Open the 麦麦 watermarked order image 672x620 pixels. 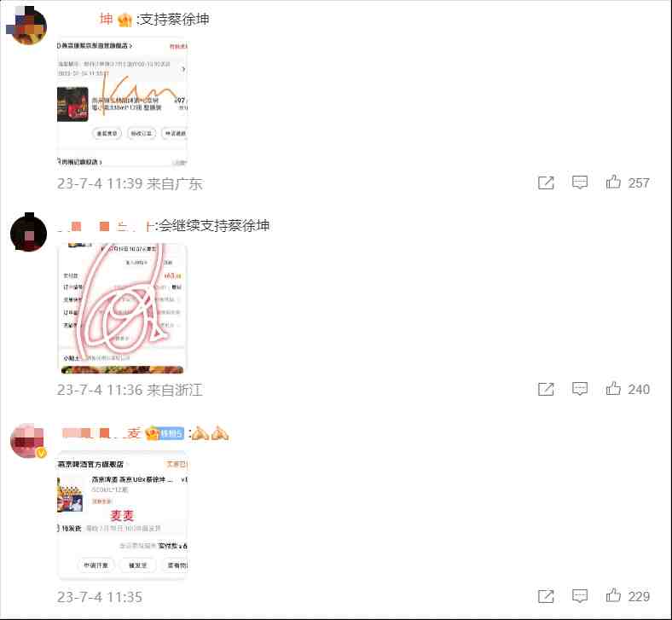click(x=122, y=515)
